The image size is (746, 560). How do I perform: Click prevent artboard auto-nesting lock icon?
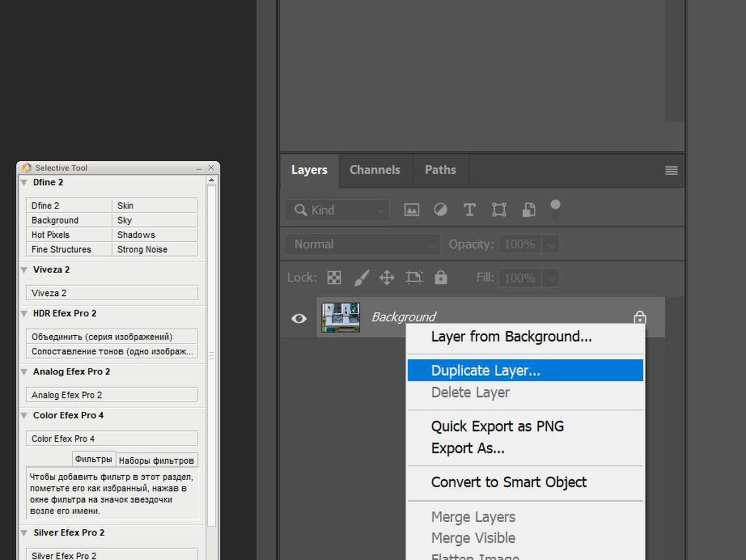click(414, 278)
